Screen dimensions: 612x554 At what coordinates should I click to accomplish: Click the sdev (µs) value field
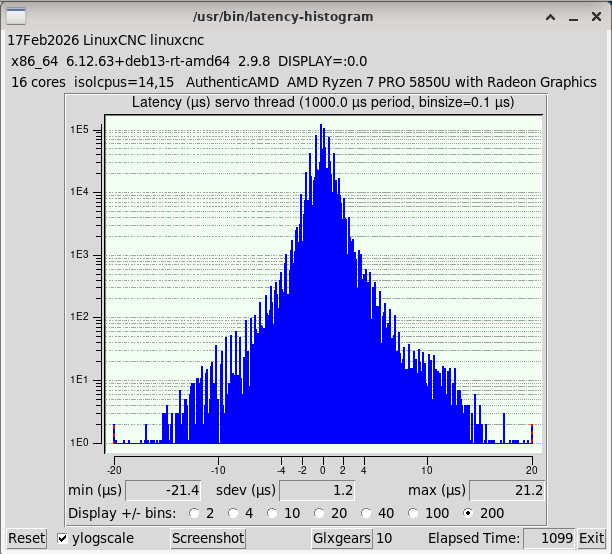[317, 490]
